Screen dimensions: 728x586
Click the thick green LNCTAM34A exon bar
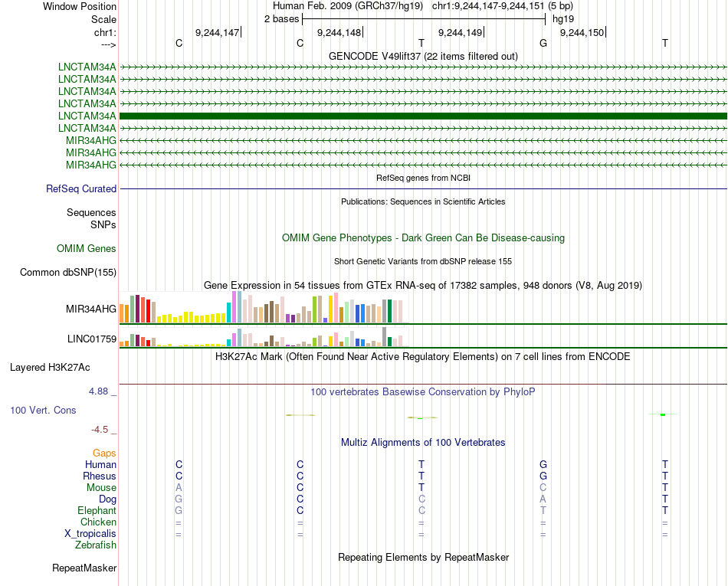click(424, 116)
